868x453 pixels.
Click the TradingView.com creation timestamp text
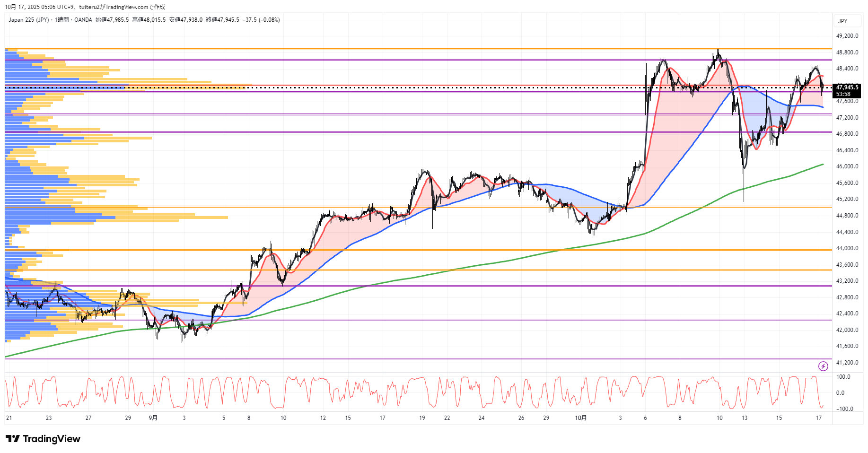coord(85,7)
